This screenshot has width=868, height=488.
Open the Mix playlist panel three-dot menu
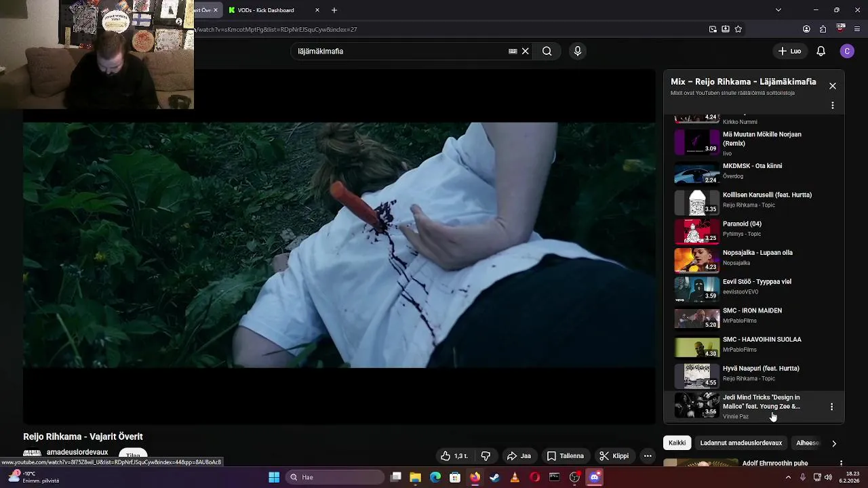pyautogui.click(x=833, y=106)
